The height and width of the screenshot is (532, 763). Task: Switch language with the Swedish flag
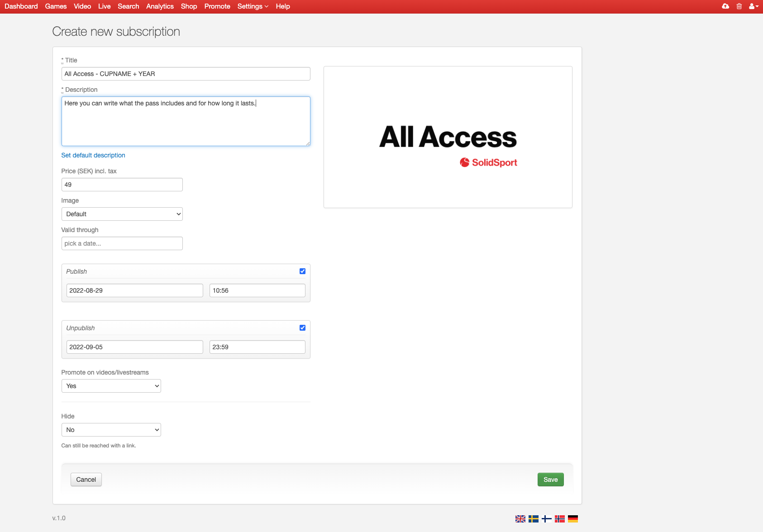point(534,519)
